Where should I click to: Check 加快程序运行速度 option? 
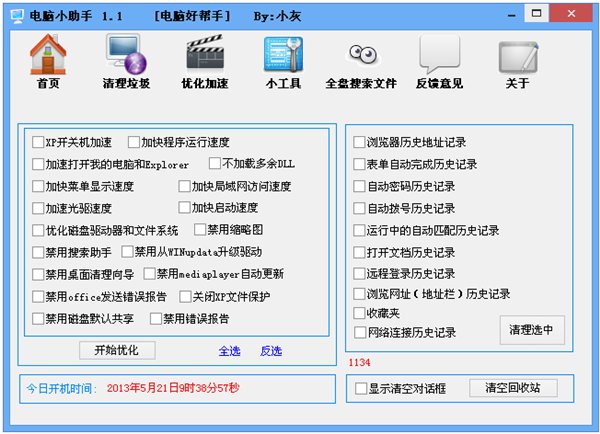click(x=134, y=142)
